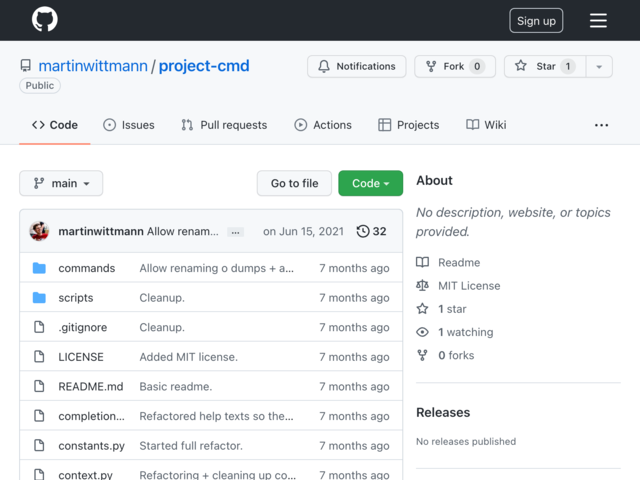640x480 pixels.
Task: Open the MIT License link
Action: (x=469, y=286)
